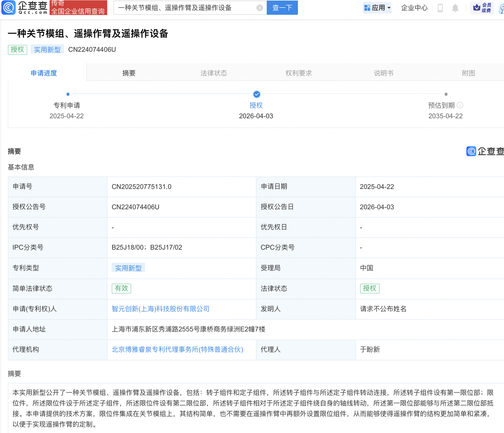
Task: Click inside the patent search input field
Action: [x=189, y=8]
